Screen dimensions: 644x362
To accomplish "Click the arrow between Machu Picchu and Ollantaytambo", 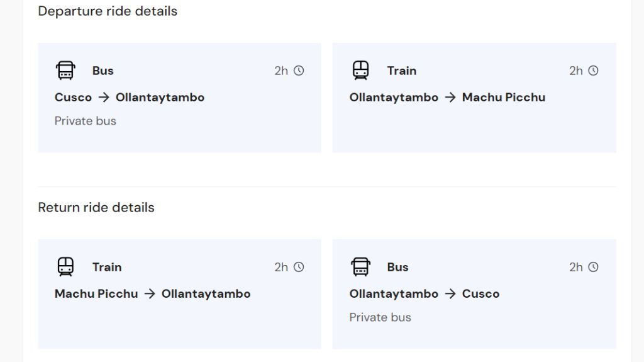I will 150,294.
